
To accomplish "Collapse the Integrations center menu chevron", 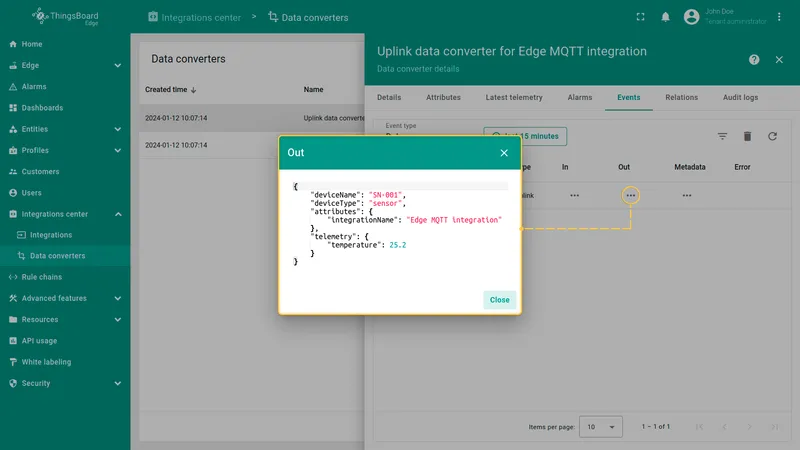I will click(118, 214).
